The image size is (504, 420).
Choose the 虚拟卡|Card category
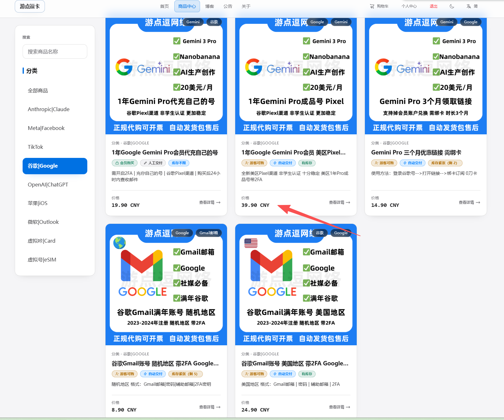[41, 241]
